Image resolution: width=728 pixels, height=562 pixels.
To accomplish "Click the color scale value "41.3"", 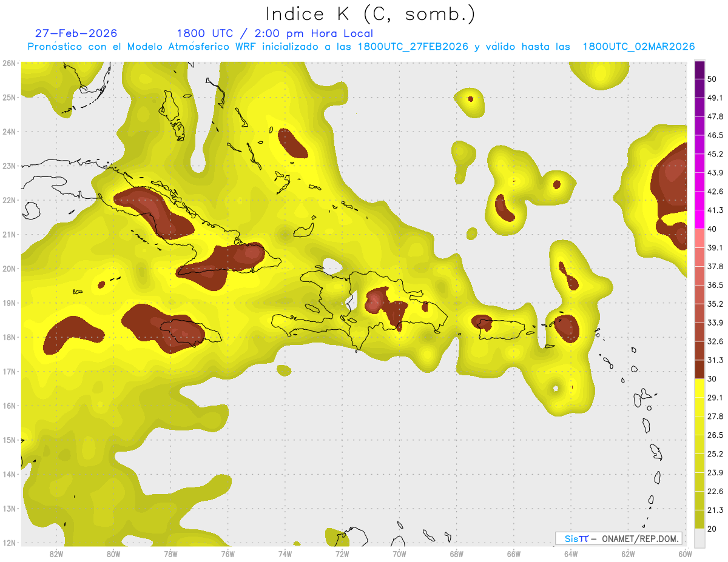I will (x=715, y=210).
